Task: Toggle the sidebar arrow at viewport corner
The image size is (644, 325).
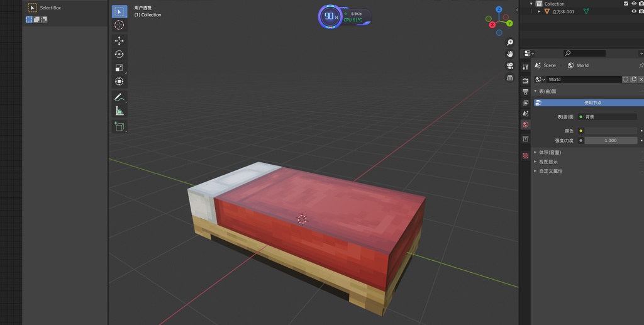Action: click(517, 10)
